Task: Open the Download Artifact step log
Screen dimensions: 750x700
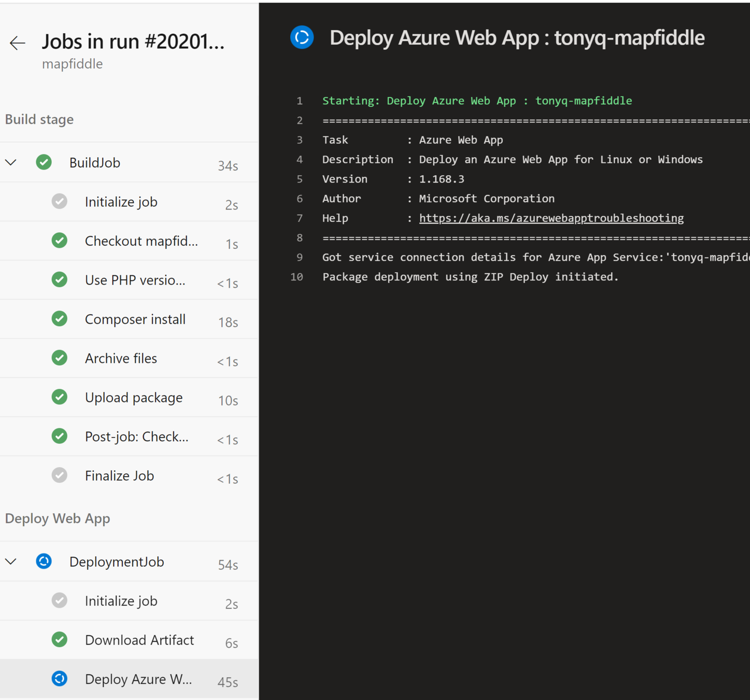Action: (x=129, y=640)
